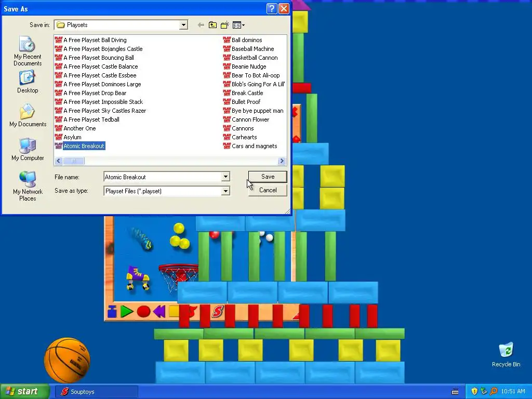Viewport: 532px width, 399px height.
Task: Select 'Asylum' playset file
Action: click(x=68, y=137)
